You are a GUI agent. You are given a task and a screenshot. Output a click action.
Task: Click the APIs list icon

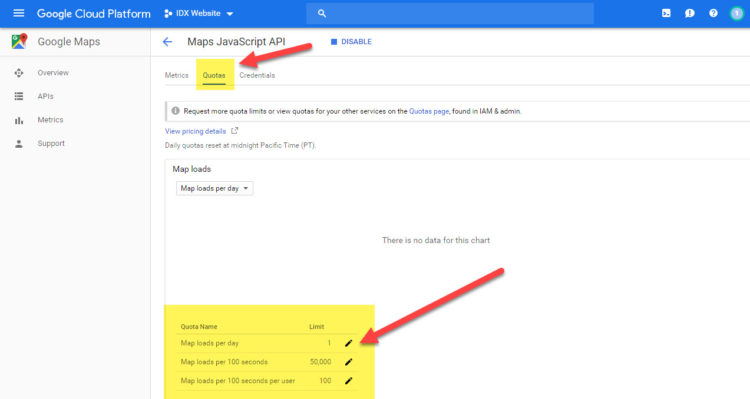tap(19, 96)
